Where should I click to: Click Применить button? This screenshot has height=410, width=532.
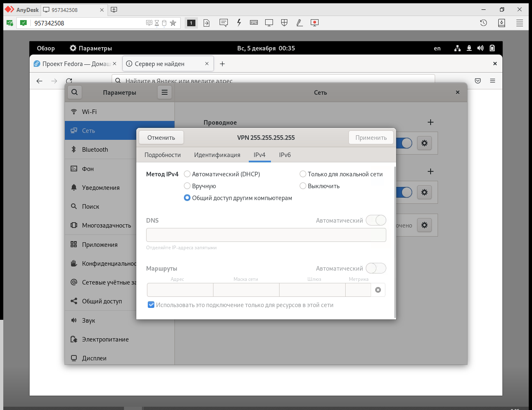[x=371, y=137]
